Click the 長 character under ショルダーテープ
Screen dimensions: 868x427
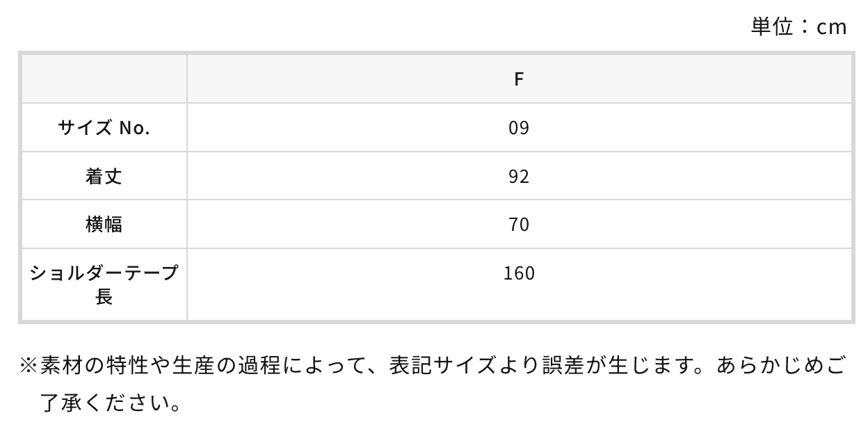point(104,298)
